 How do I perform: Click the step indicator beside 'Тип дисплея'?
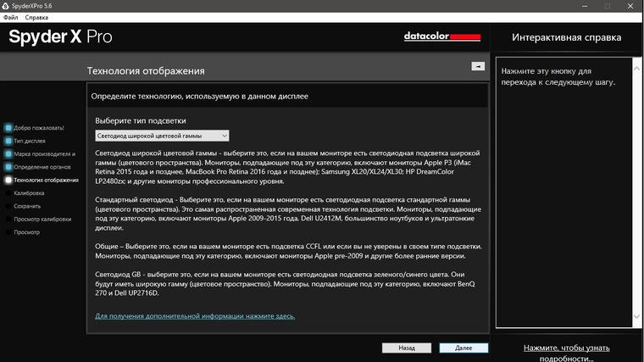[x=8, y=141]
